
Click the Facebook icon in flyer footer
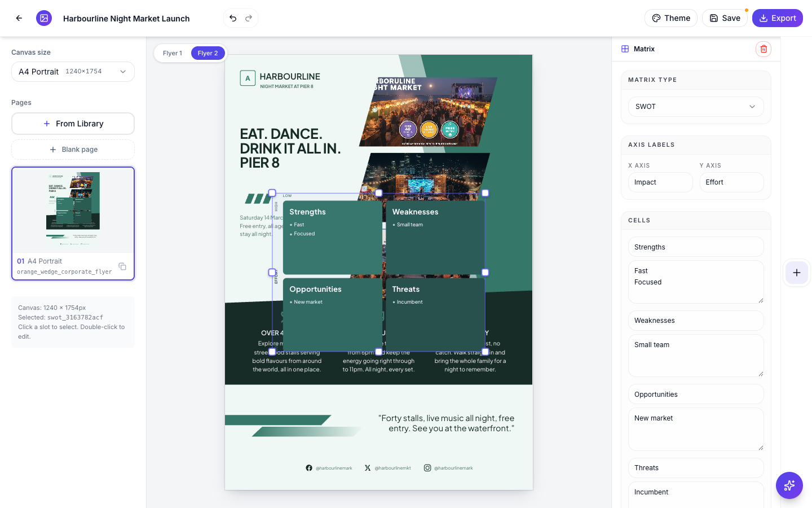point(309,468)
